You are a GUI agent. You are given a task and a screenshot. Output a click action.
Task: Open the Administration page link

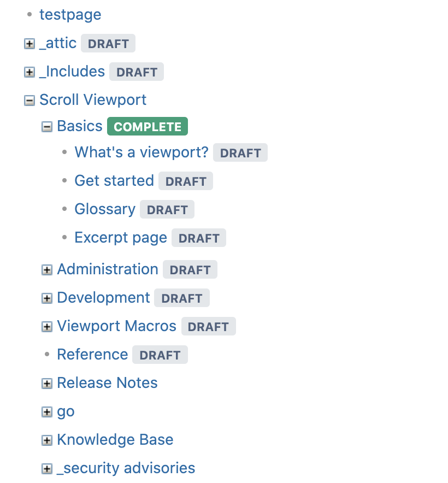pyautogui.click(x=108, y=269)
